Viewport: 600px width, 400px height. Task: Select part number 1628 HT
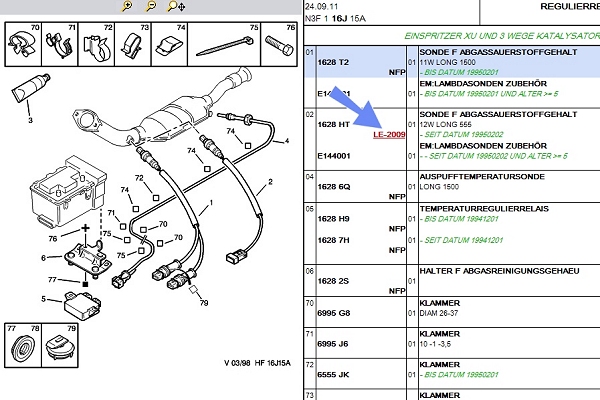(x=334, y=124)
